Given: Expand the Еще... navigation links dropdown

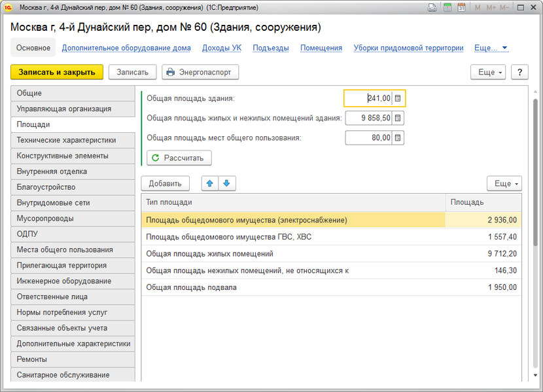Looking at the screenshot, I should point(491,48).
